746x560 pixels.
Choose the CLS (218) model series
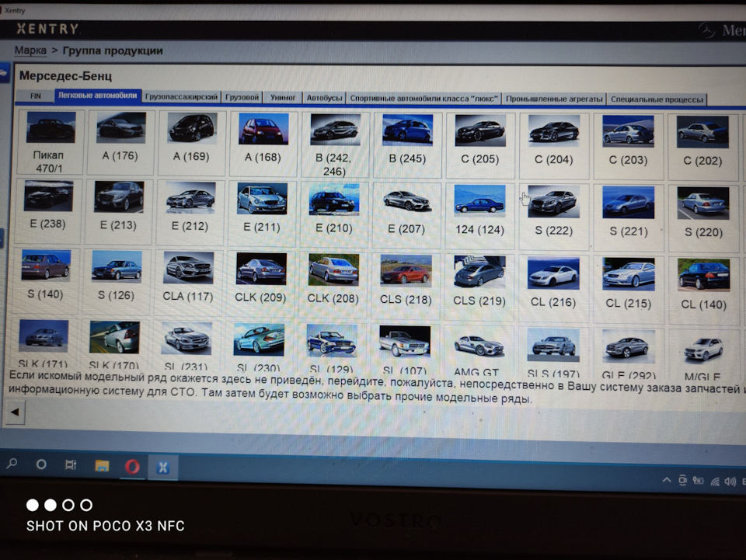(406, 286)
